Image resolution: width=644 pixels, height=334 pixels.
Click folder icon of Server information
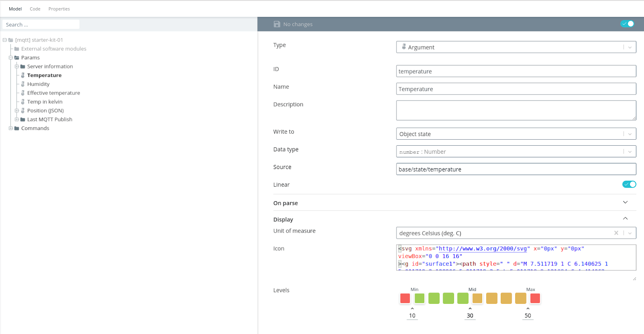click(23, 66)
